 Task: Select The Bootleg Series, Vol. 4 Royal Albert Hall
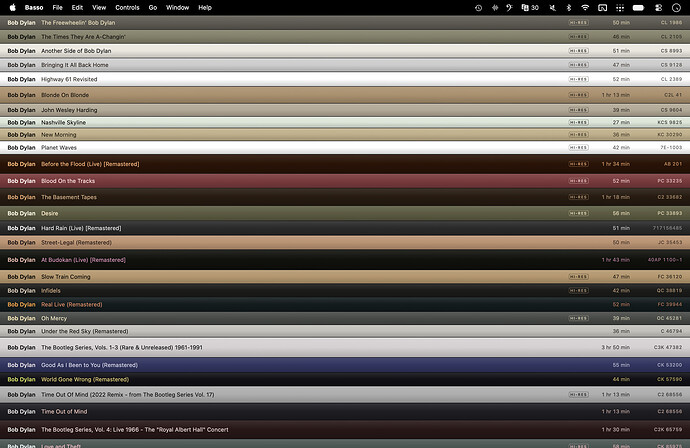(x=345, y=430)
